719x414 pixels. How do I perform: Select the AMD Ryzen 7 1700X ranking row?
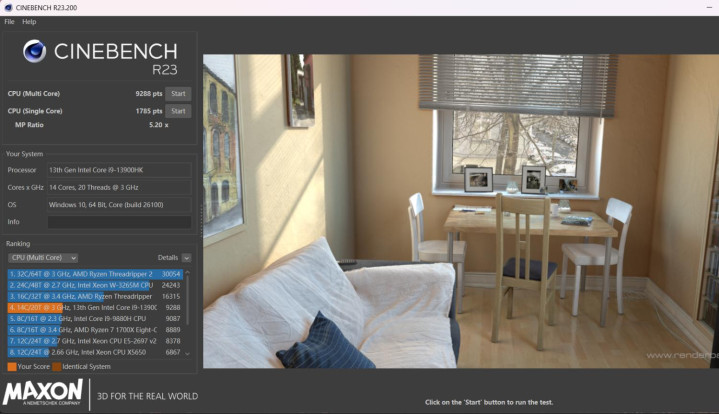95,330
